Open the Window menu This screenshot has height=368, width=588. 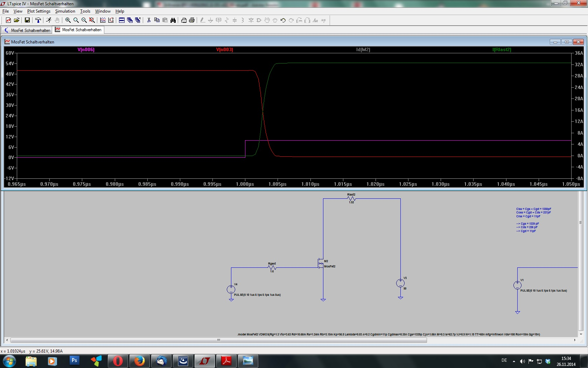click(103, 11)
